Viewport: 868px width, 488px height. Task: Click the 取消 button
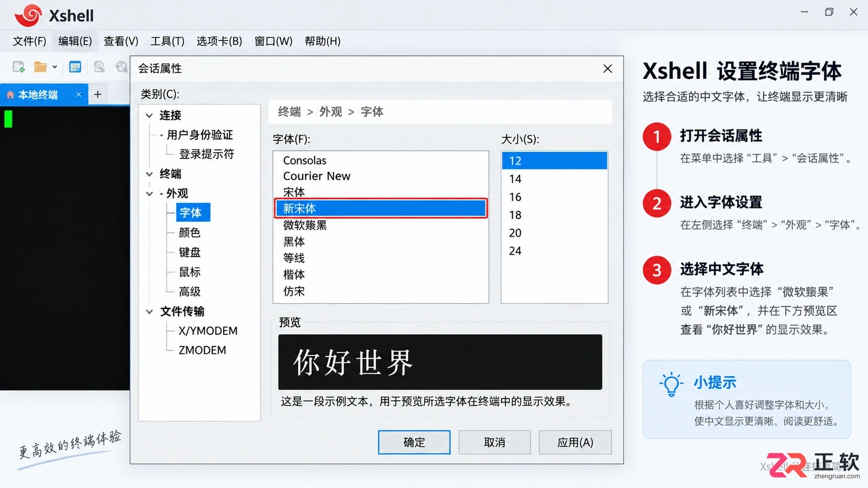tap(494, 442)
